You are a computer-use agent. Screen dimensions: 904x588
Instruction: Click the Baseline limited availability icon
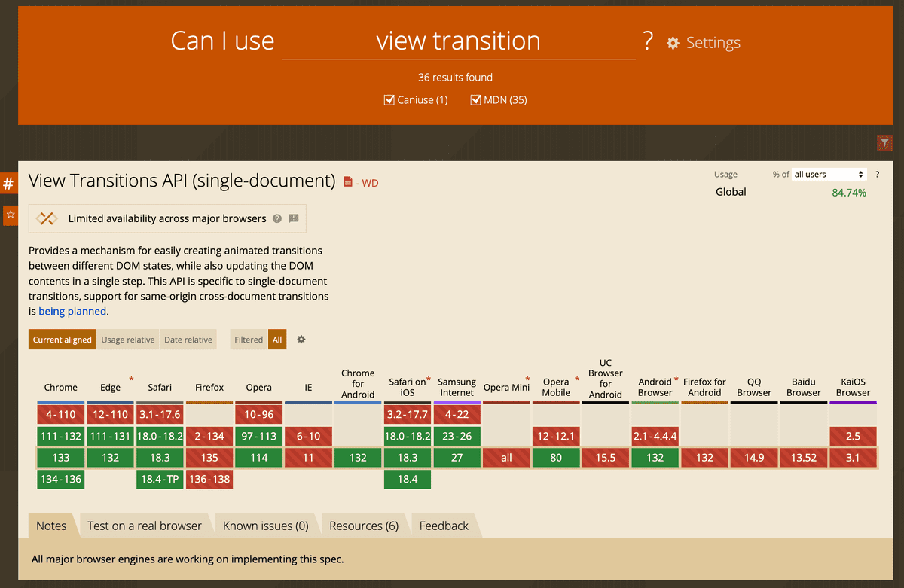pos(47,218)
